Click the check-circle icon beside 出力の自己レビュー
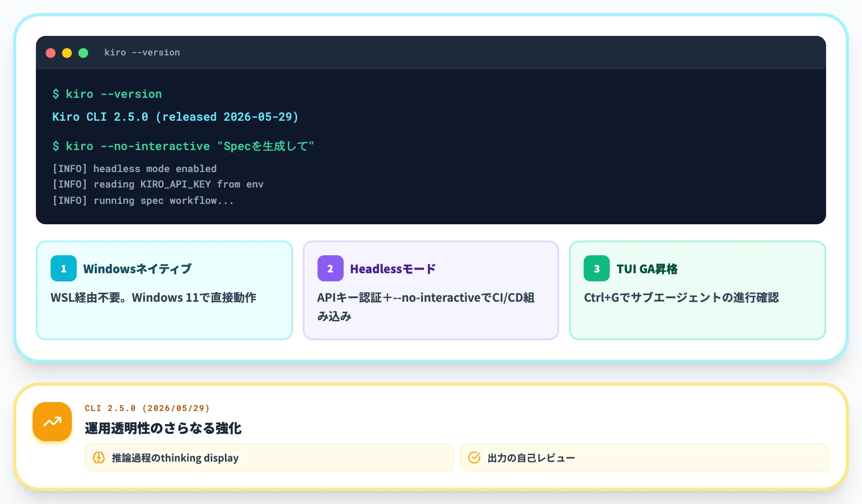Viewport: 862px width, 504px height. point(474,458)
